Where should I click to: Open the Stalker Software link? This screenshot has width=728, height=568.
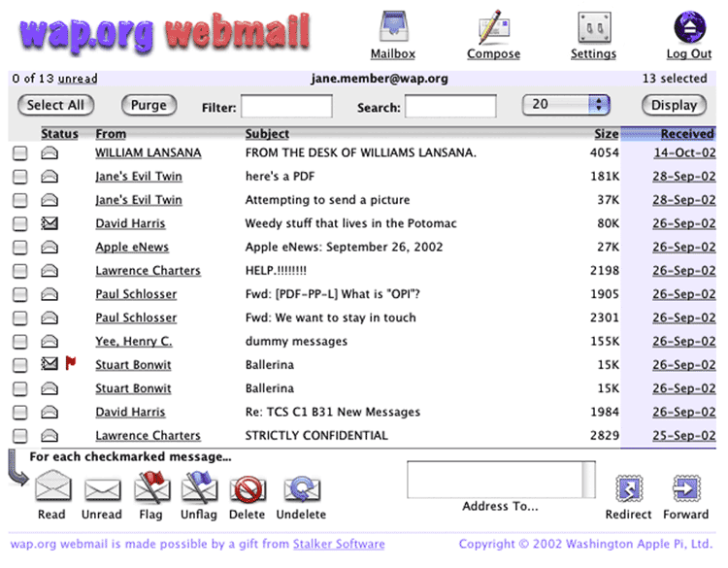coord(339,544)
